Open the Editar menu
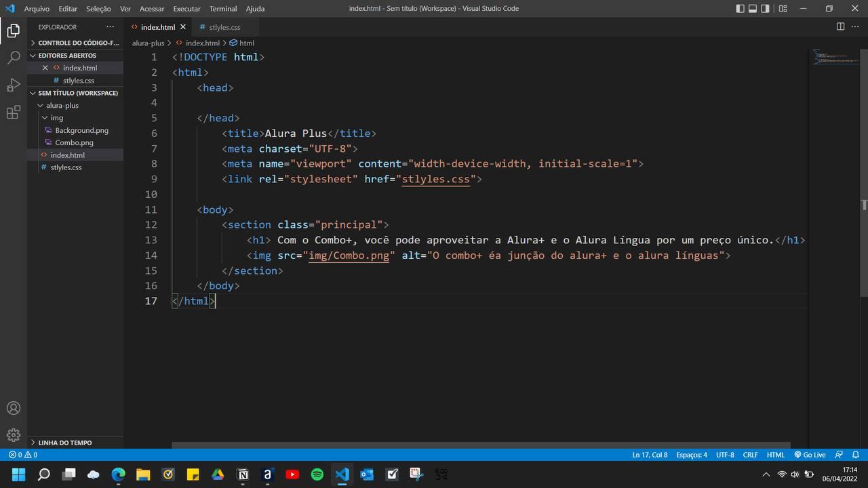Image resolution: width=868 pixels, height=488 pixels. point(68,9)
